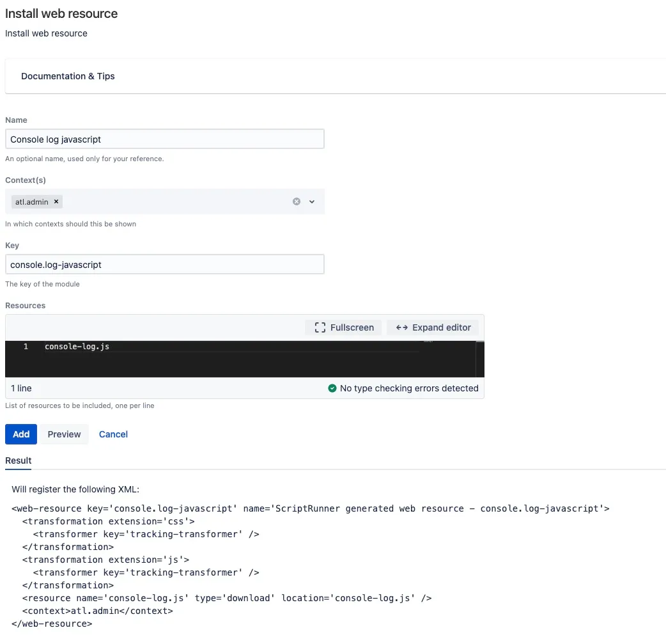Image resolution: width=666 pixels, height=644 pixels.
Task: Click the fullscreen brackets icon
Action: point(320,327)
